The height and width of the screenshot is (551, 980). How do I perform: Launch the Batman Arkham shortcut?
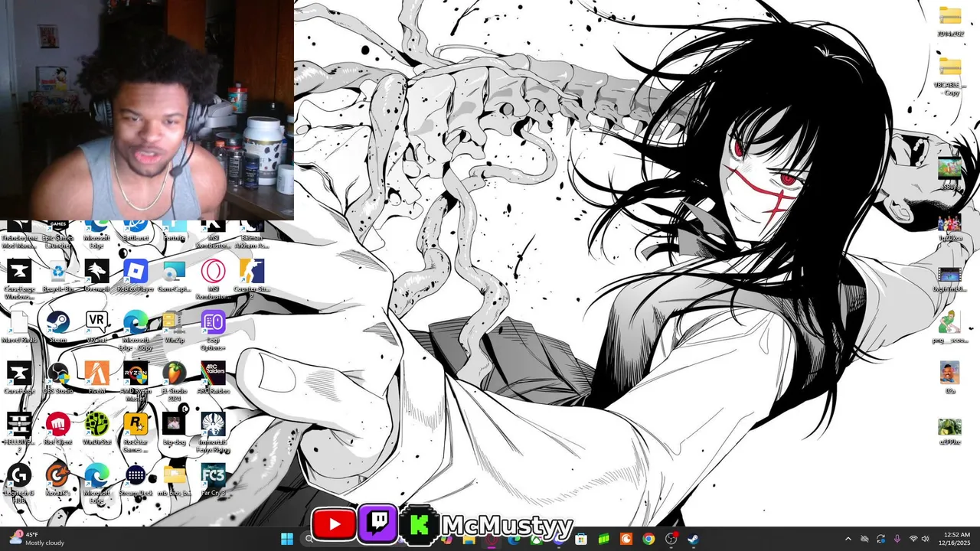tap(252, 233)
